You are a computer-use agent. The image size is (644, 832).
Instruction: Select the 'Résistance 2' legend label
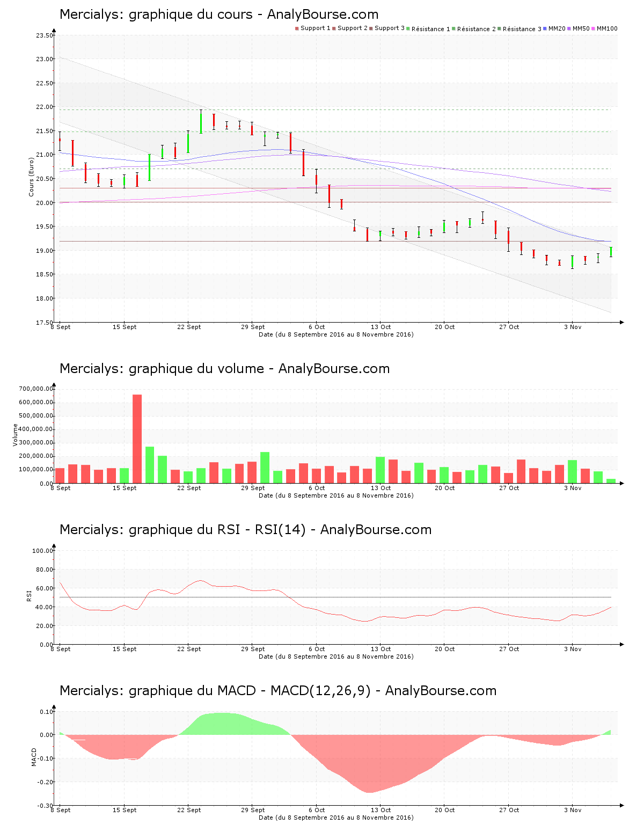point(477,29)
